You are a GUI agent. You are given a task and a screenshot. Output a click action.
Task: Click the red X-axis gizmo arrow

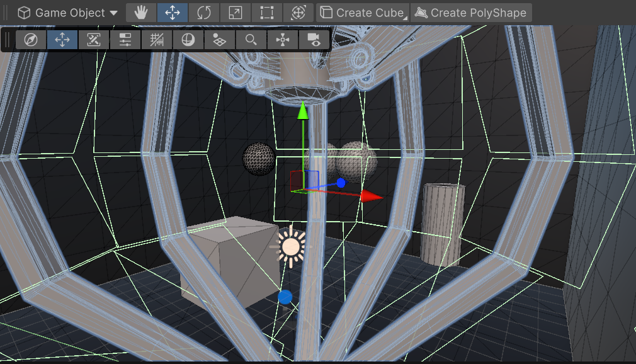371,196
